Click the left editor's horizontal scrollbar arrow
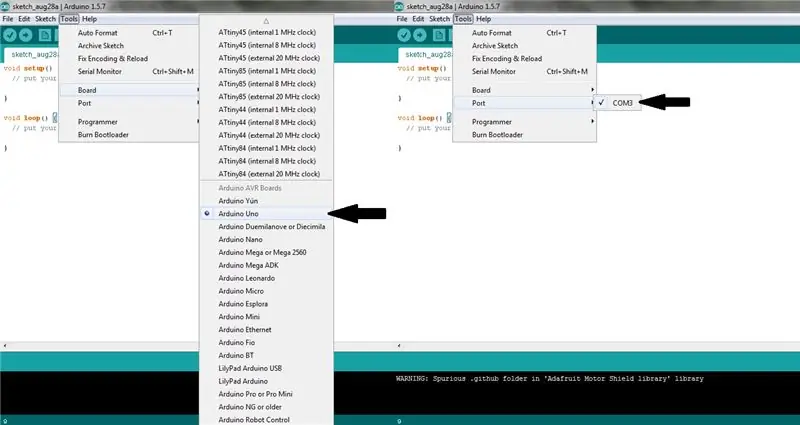800x425 pixels. [5, 345]
